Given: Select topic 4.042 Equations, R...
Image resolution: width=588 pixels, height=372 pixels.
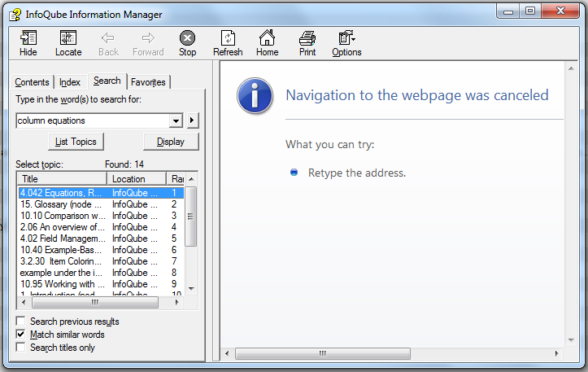Looking at the screenshot, I should (x=101, y=193).
